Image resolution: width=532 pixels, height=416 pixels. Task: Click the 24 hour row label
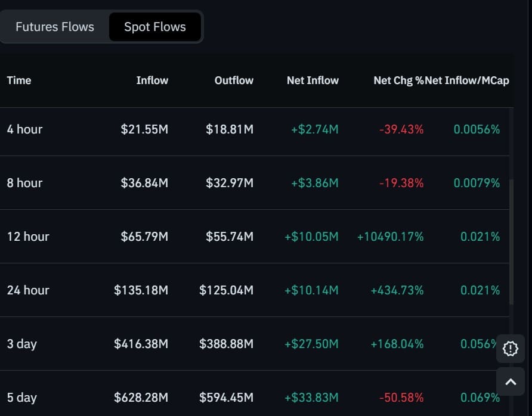pyautogui.click(x=28, y=290)
